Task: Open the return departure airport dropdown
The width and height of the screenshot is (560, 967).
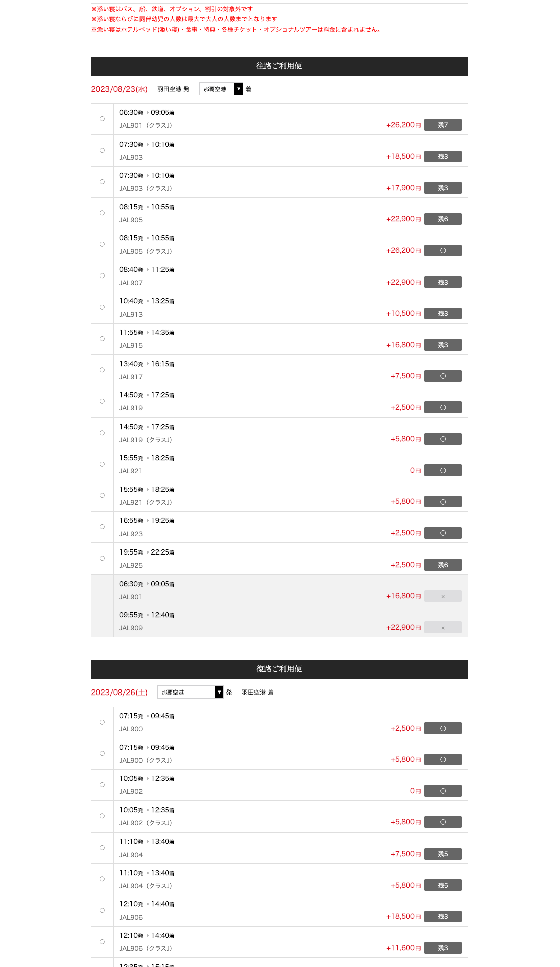Action: (x=190, y=692)
